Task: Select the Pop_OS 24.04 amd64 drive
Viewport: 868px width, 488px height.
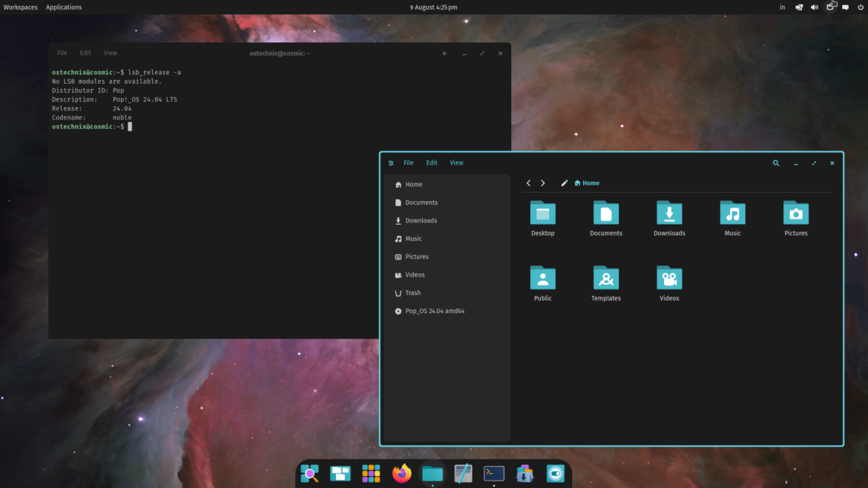Action: (434, 311)
